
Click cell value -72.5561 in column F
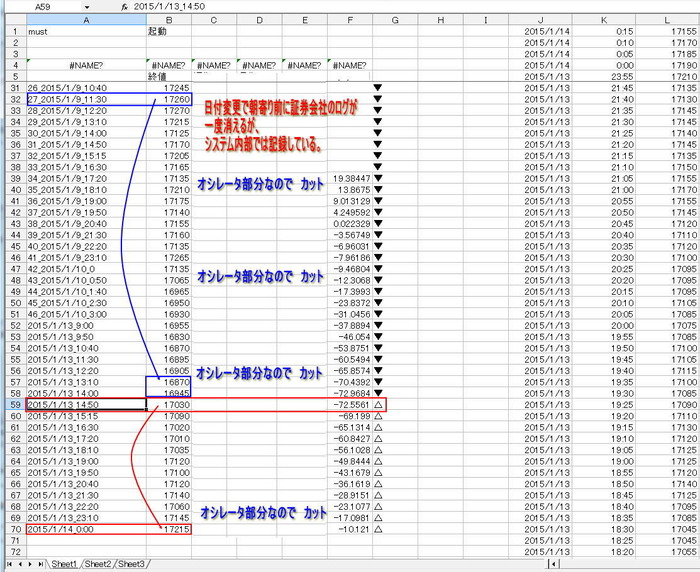(x=350, y=405)
